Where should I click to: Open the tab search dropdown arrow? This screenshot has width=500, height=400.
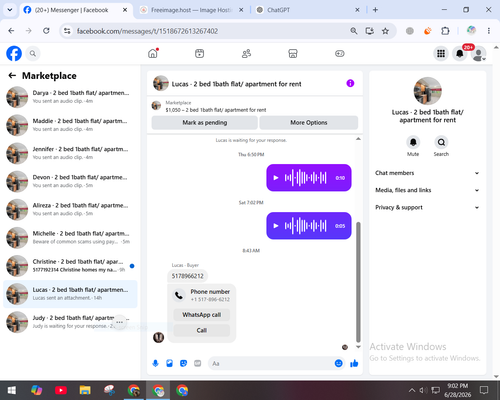[10, 10]
